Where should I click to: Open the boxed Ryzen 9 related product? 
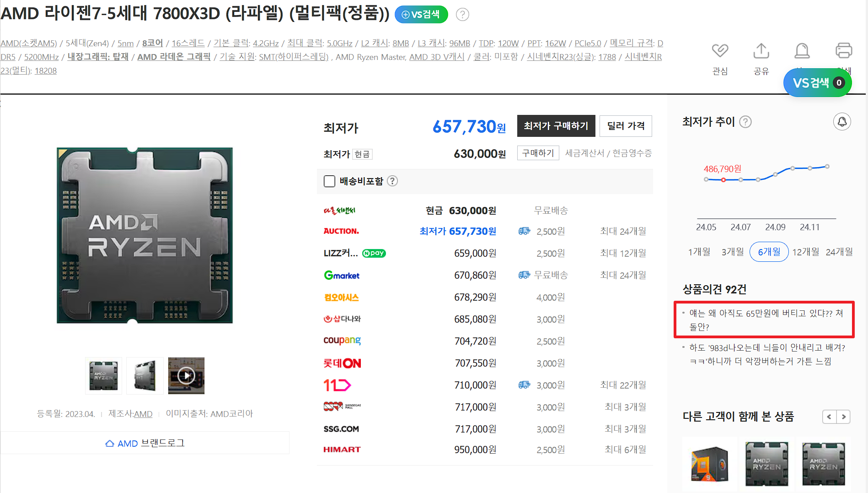tap(709, 464)
